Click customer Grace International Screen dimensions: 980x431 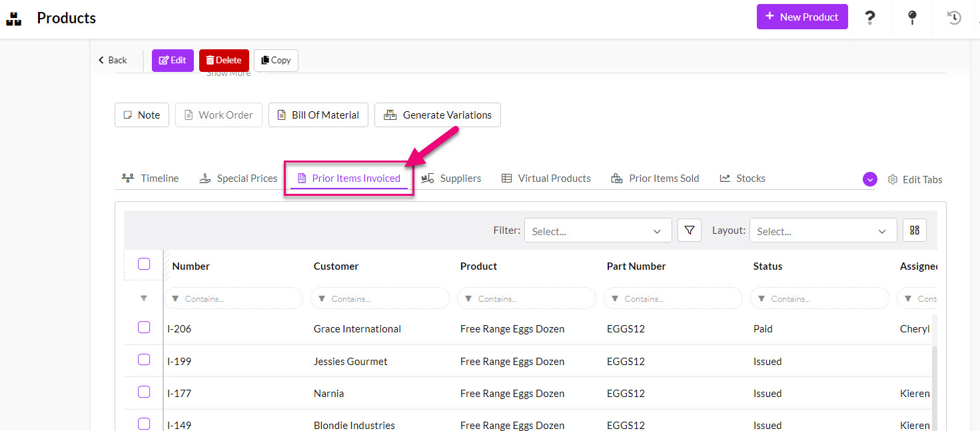(357, 328)
